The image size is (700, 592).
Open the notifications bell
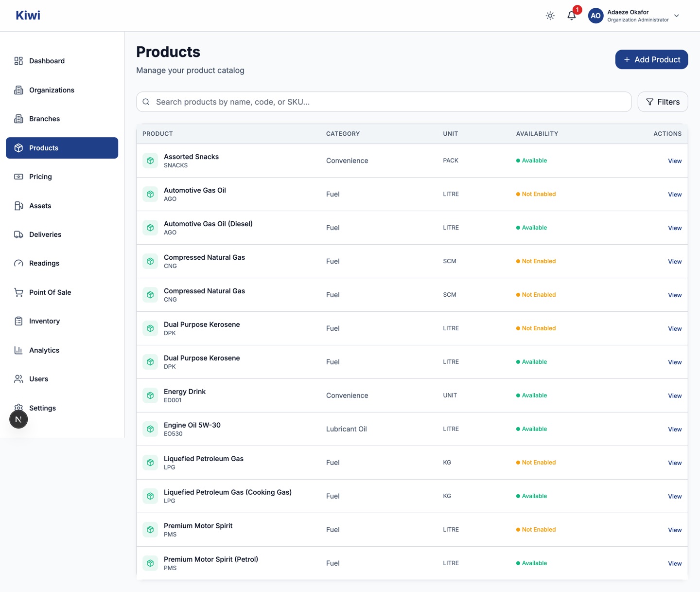[x=572, y=16]
